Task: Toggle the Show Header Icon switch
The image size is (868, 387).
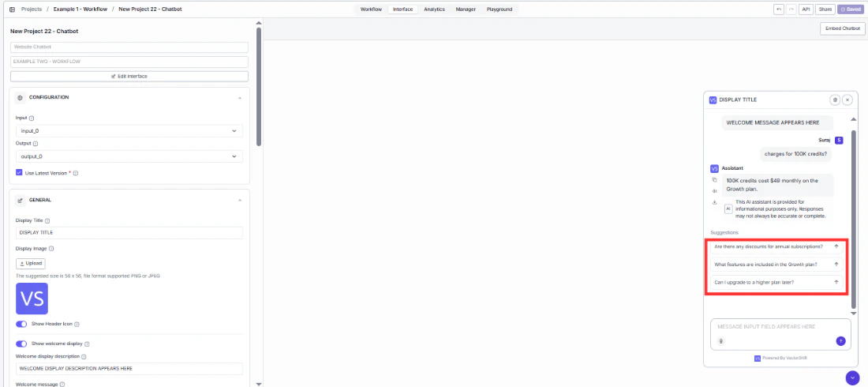Action: coord(21,324)
